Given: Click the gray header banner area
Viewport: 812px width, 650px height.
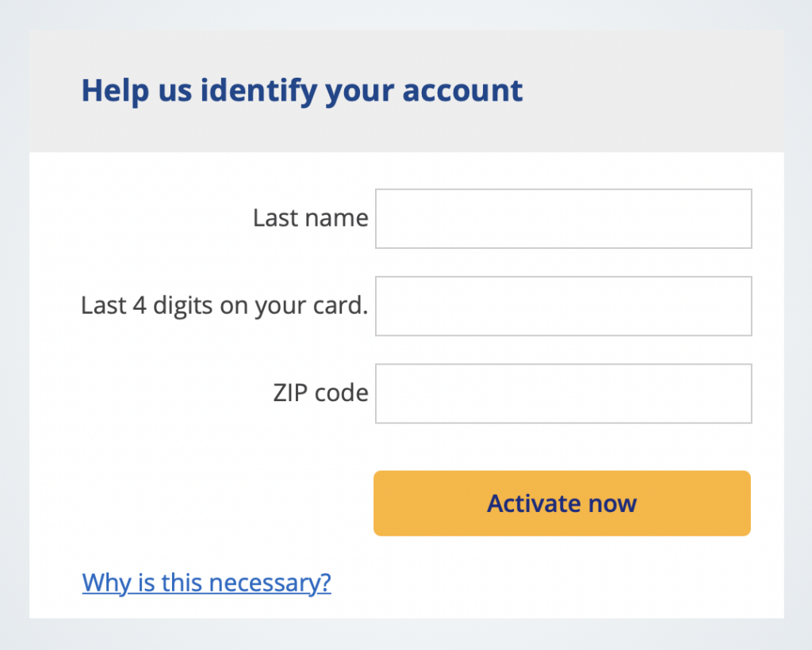Looking at the screenshot, I should click(x=650, y=91).
